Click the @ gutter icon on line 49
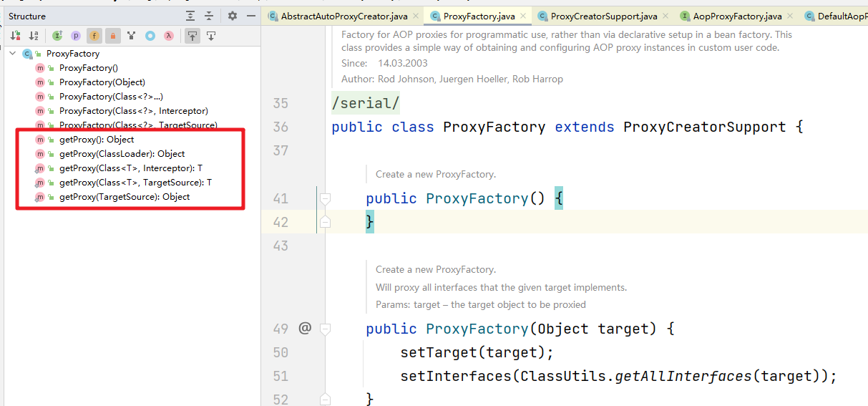Viewport: 868px width, 406px height. 305,328
